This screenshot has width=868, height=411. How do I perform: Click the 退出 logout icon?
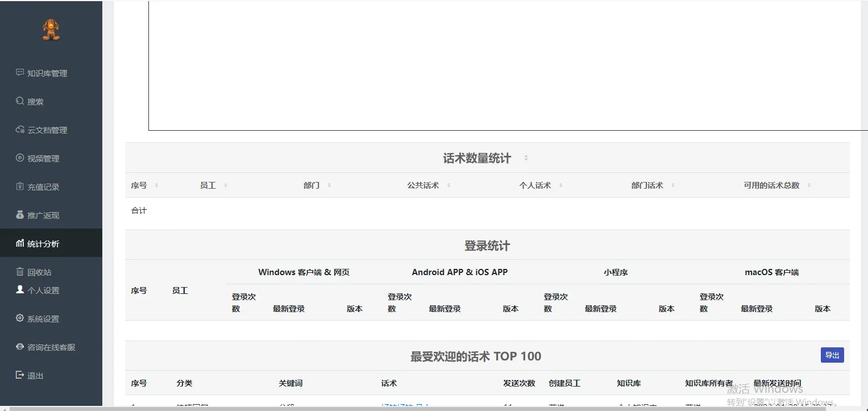pyautogui.click(x=20, y=375)
